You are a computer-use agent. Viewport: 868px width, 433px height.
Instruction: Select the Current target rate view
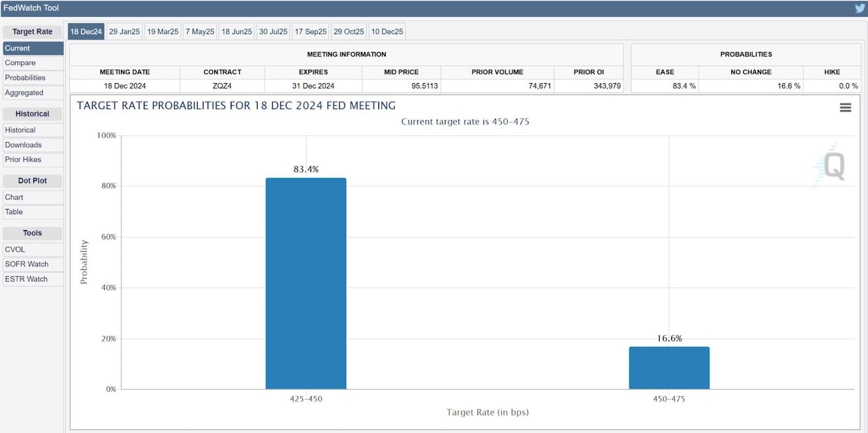(18, 48)
